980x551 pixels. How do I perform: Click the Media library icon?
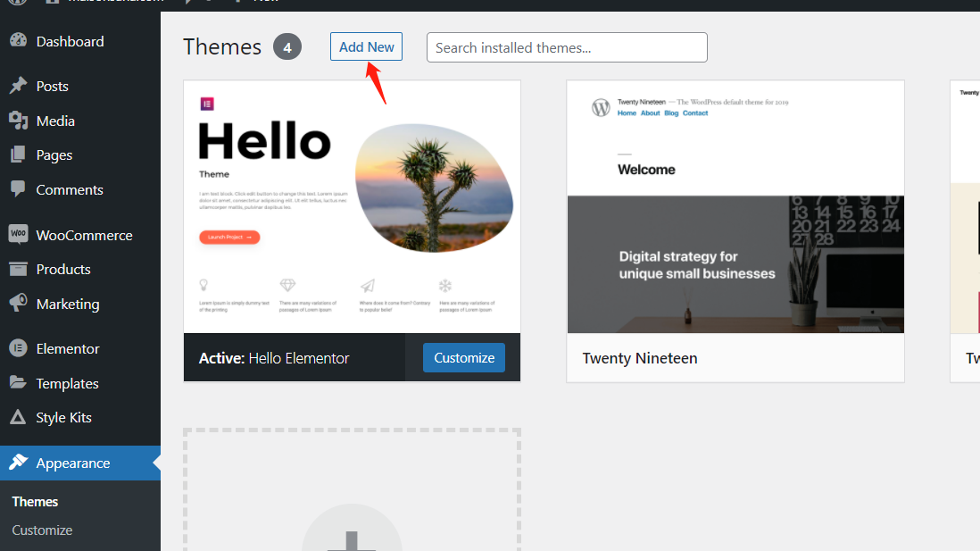[18, 120]
